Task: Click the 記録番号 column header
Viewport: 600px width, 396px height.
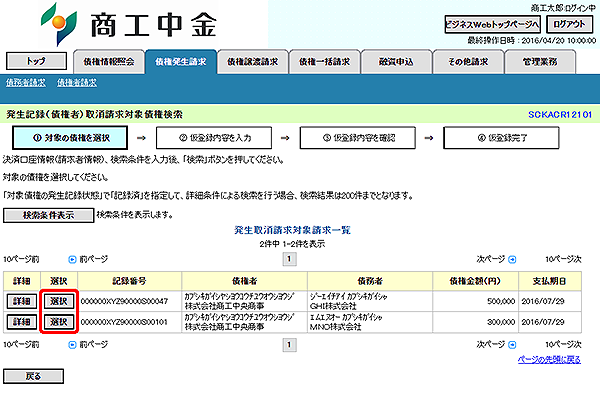Action: click(x=130, y=281)
